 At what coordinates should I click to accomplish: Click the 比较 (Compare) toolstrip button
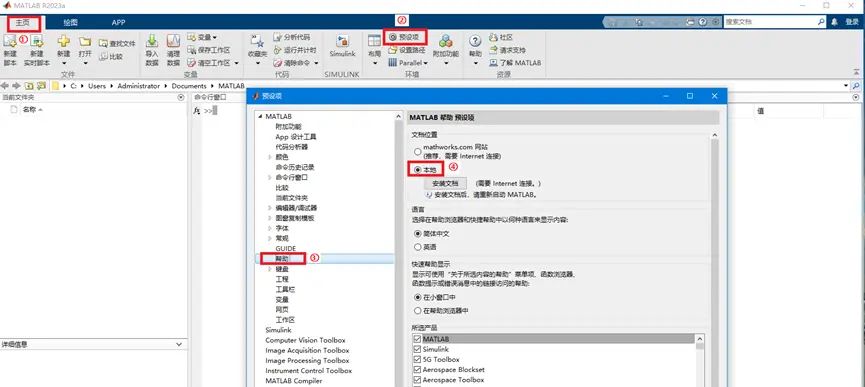pyautogui.click(x=111, y=56)
